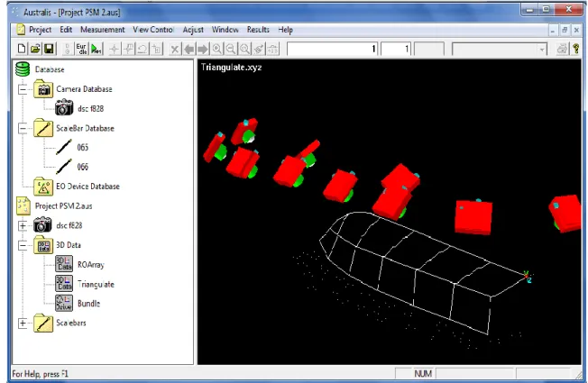Click the NUM indicator in the status bar
Viewport: 588px width, 383px height.
click(423, 374)
